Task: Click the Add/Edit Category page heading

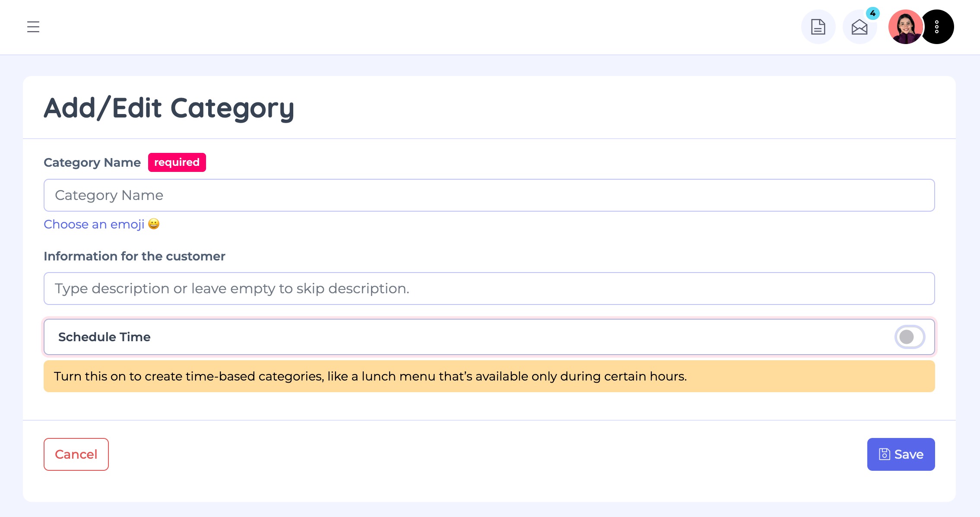Action: (169, 108)
